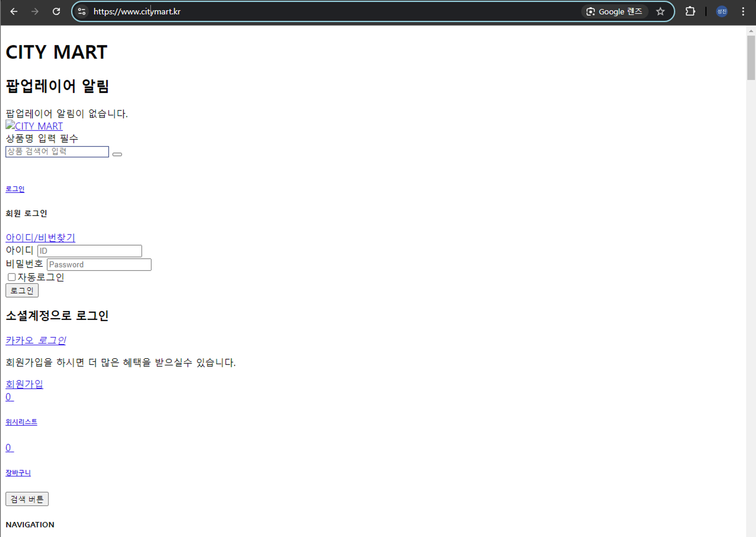756x537 pixels.
Task: Click the browser forward arrow
Action: [x=35, y=12]
